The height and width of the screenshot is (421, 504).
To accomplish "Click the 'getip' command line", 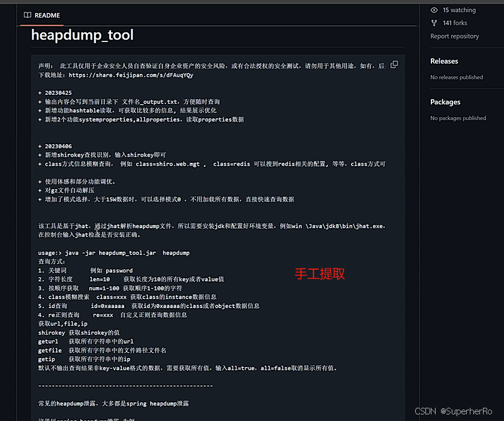I will [84, 359].
